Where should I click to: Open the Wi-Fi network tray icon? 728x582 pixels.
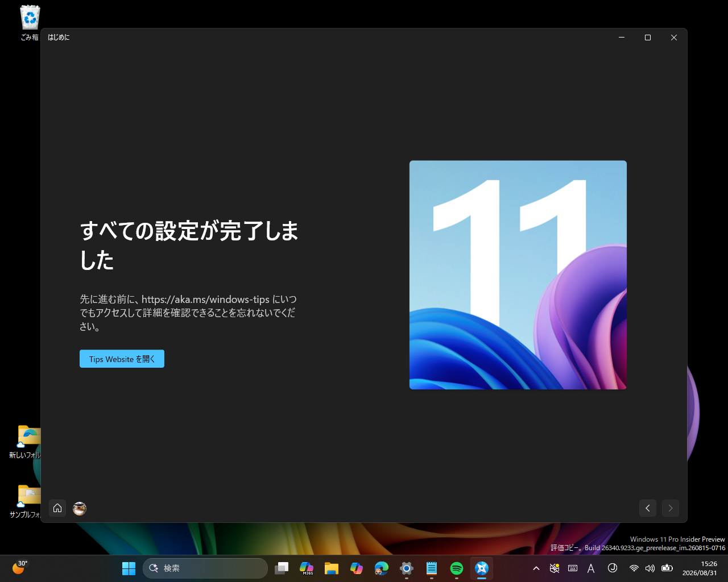[x=634, y=568]
